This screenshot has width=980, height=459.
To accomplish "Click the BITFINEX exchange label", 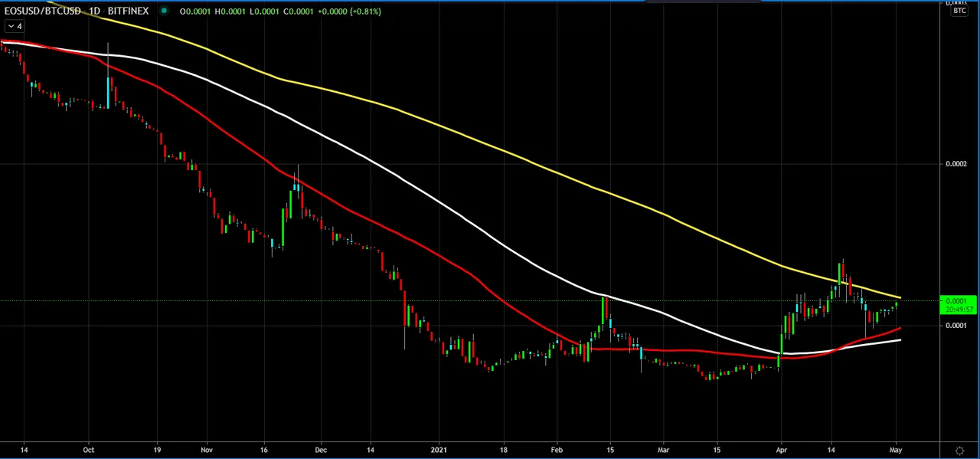I will click(128, 11).
